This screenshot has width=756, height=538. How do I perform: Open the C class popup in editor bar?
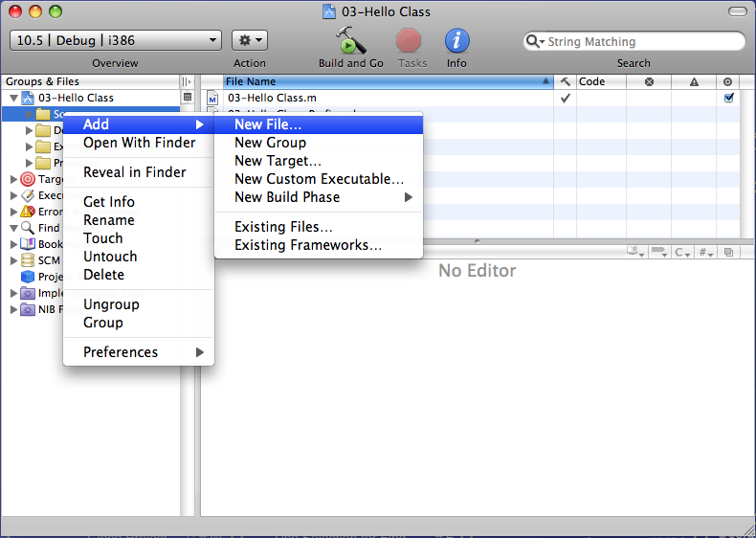(x=682, y=252)
